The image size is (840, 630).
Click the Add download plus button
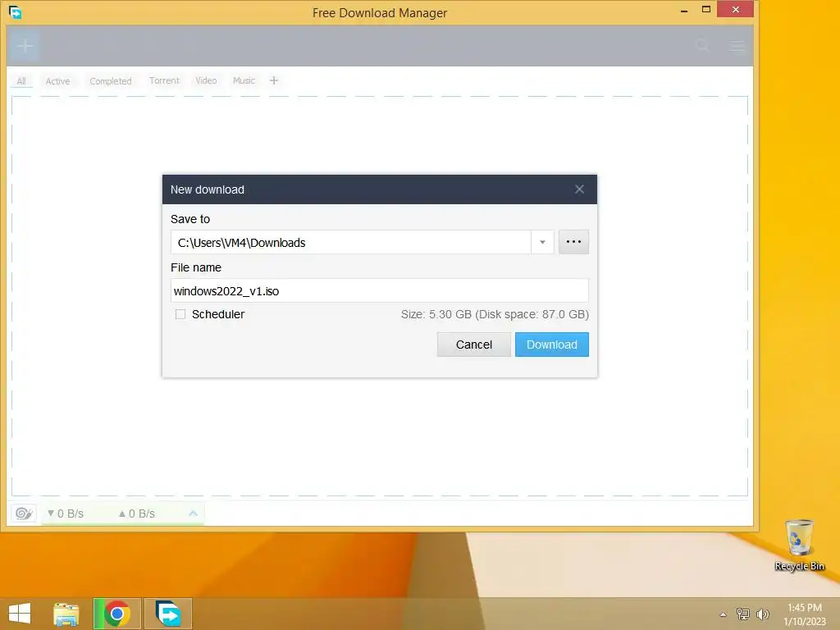pos(25,46)
